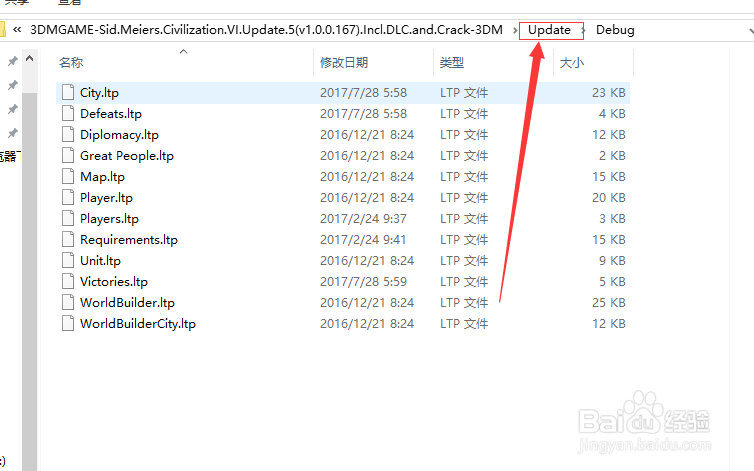Select the file name WorldBuilder.ltp
This screenshot has width=754, height=471.
click(127, 303)
